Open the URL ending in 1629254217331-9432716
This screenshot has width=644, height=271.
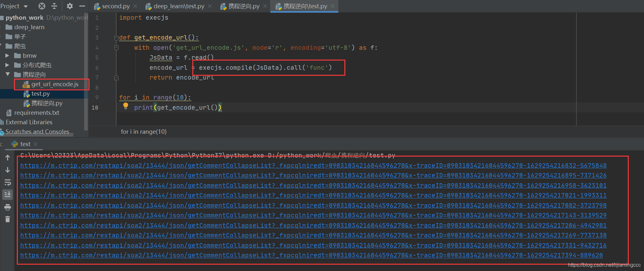(313, 245)
